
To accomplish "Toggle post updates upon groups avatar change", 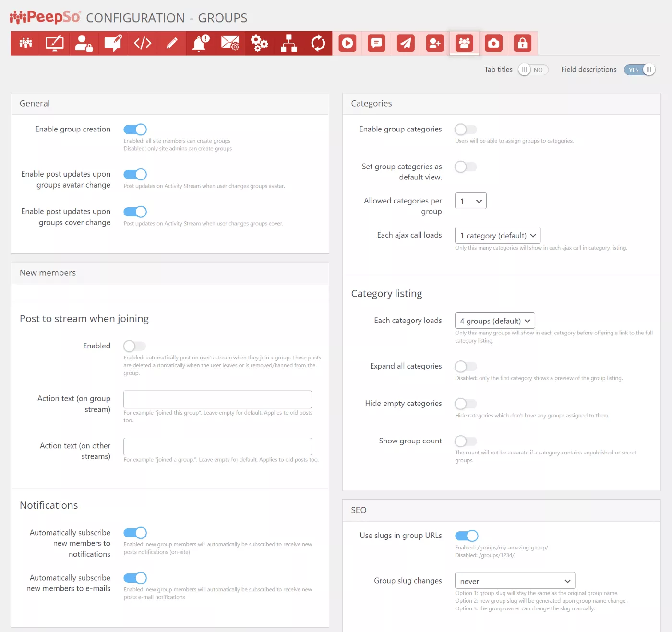I will [135, 174].
